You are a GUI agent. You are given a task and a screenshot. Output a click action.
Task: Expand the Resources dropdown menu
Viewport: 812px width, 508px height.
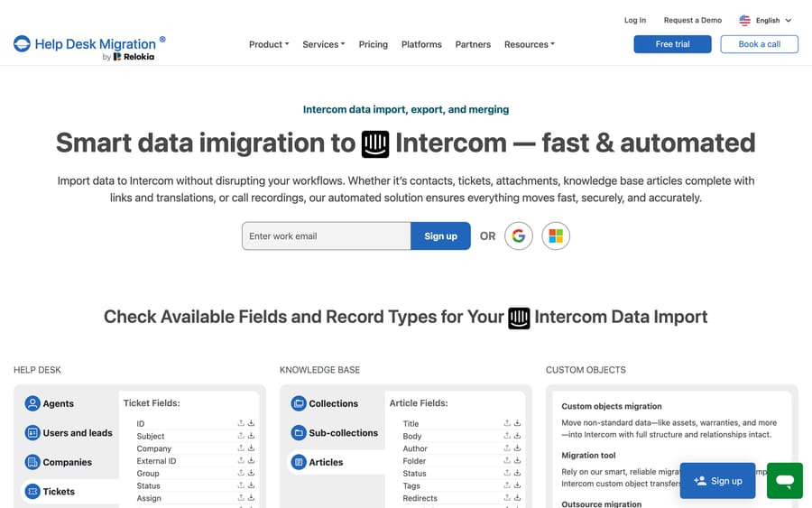coord(530,44)
